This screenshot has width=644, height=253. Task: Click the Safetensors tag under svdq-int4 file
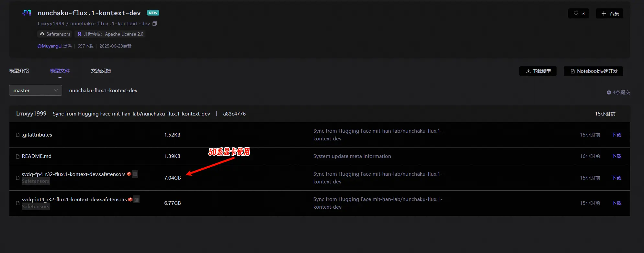[36, 207]
